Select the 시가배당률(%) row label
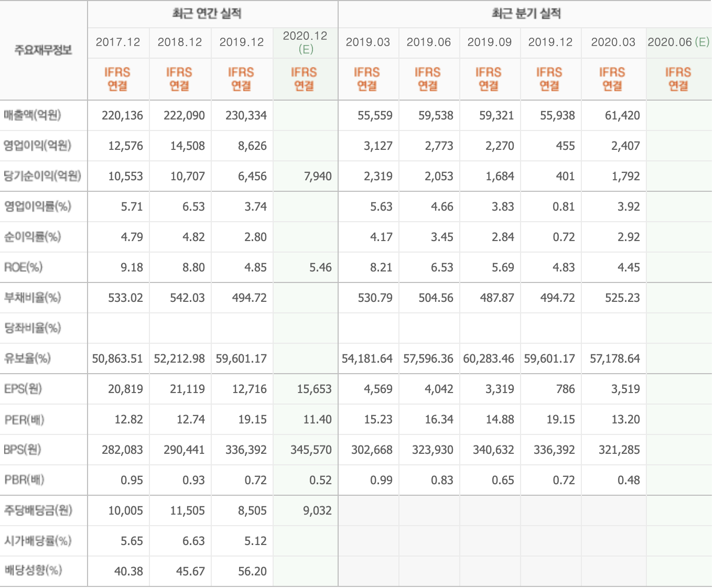This screenshot has height=588, width=714. [x=38, y=541]
